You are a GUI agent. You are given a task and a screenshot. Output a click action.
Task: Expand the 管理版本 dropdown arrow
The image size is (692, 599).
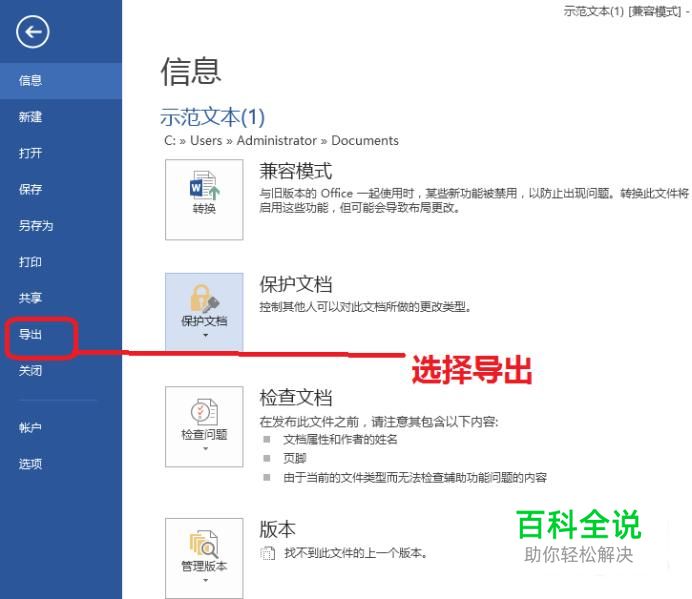[x=205, y=580]
